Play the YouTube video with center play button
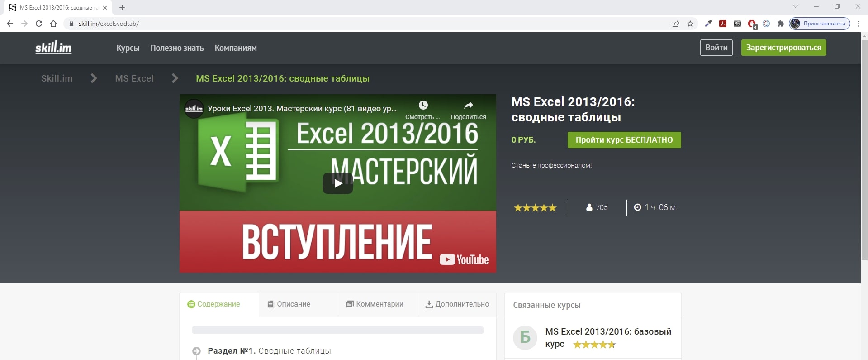Viewport: 868px width, 360px height. [338, 183]
